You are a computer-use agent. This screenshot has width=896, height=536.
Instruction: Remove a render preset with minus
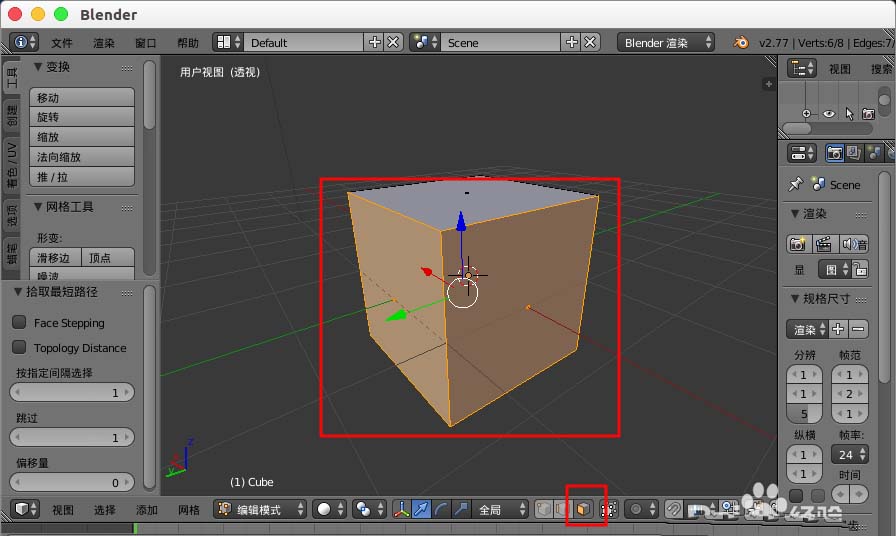(x=858, y=329)
